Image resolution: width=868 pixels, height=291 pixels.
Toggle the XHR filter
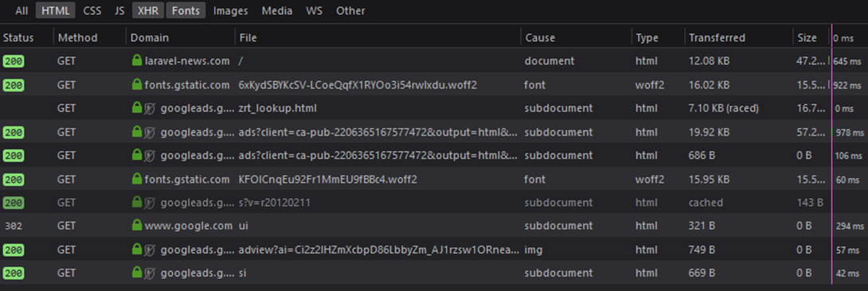pos(148,10)
